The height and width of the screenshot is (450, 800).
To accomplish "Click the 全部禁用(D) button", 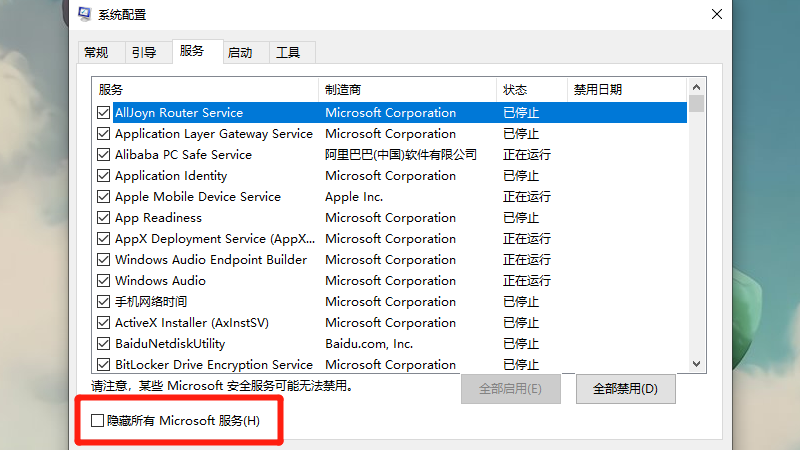I will click(625, 388).
